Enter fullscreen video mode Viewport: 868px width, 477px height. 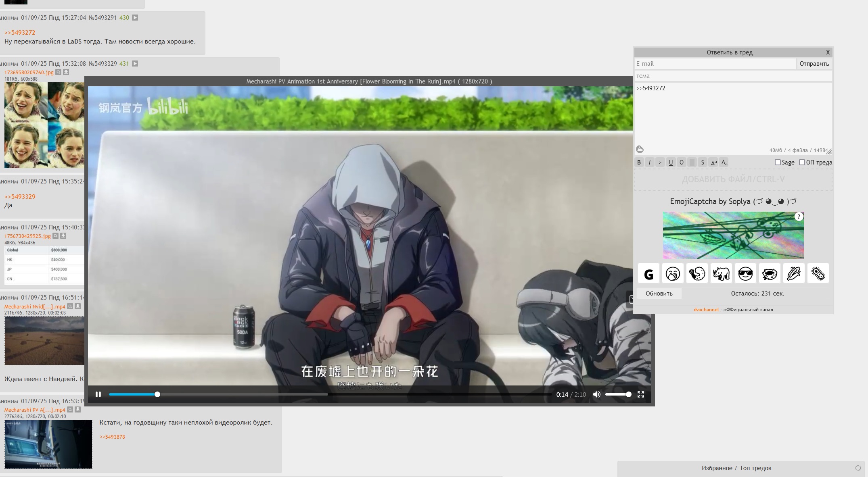click(x=640, y=394)
